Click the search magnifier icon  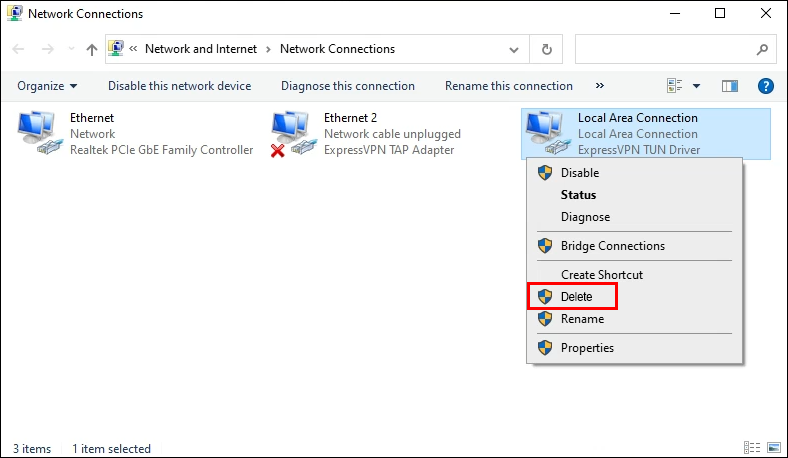[x=762, y=49]
